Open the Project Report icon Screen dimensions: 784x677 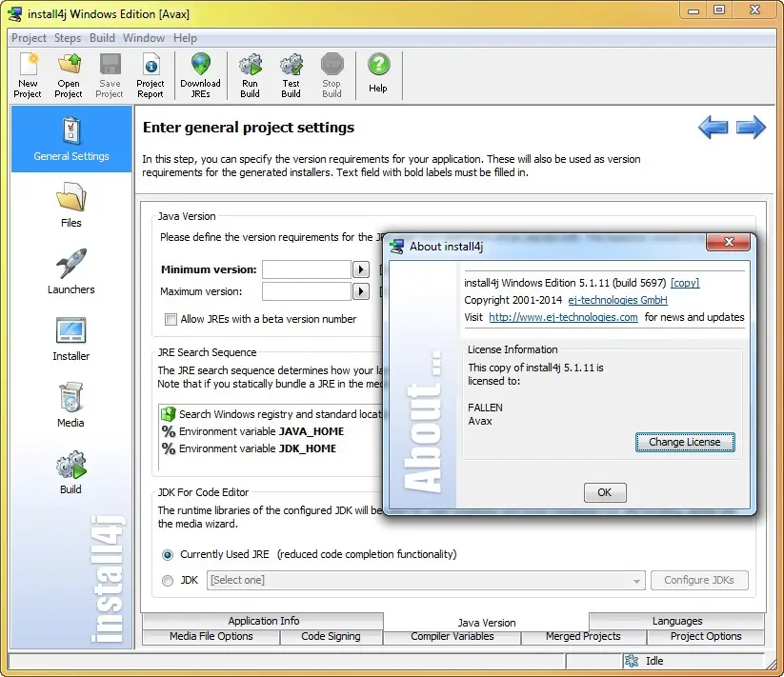pos(151,76)
